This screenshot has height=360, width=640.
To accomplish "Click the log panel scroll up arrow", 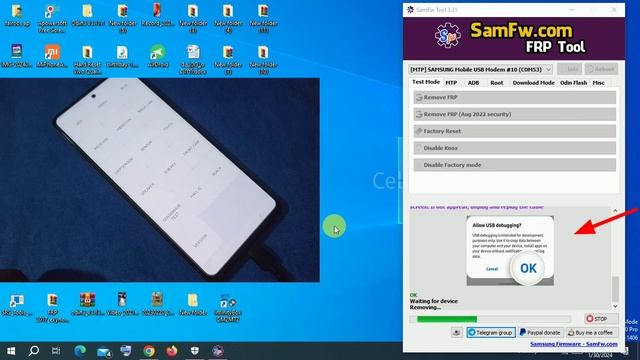I will coord(615,211).
